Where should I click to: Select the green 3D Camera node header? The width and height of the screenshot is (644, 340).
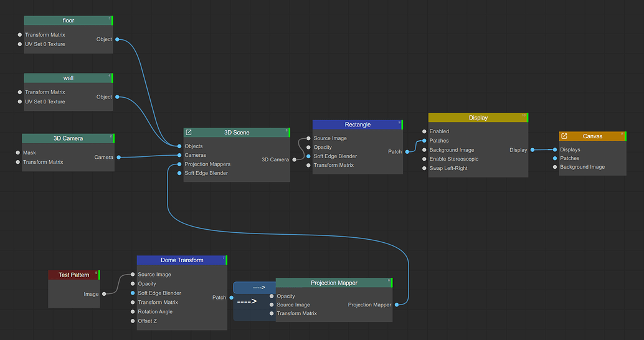point(68,138)
